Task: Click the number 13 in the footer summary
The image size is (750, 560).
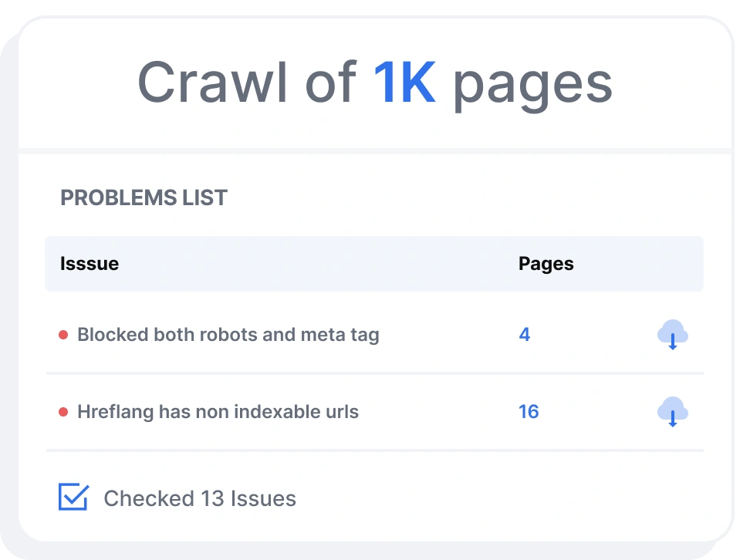Action: [x=212, y=498]
